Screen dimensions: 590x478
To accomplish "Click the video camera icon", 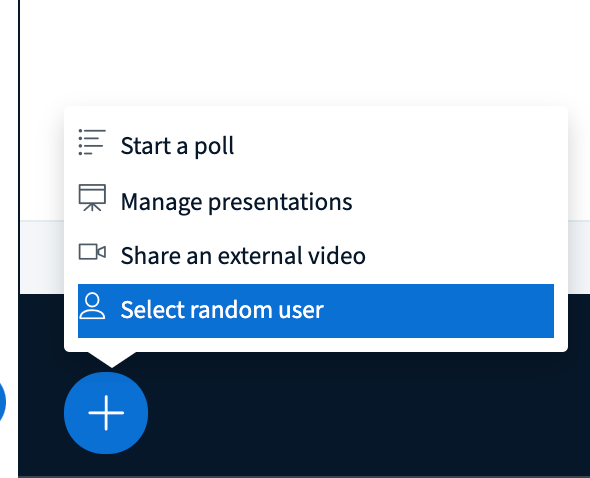I will [92, 252].
